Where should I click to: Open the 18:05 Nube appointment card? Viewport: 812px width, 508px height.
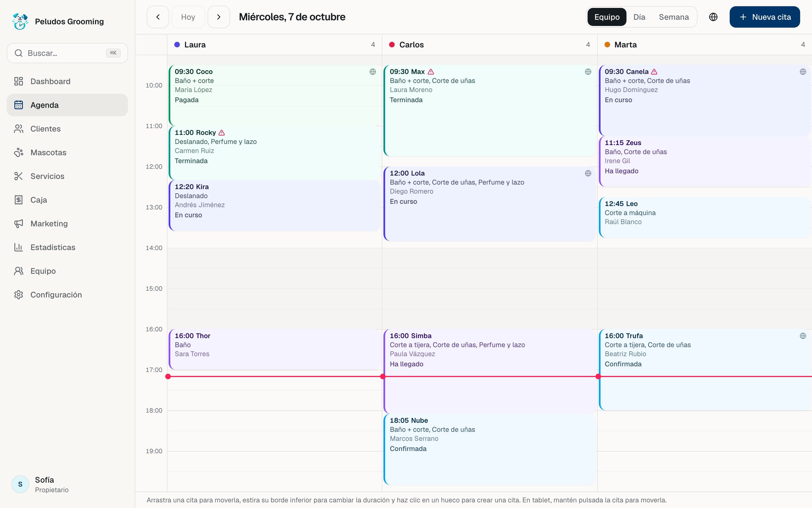point(490,449)
